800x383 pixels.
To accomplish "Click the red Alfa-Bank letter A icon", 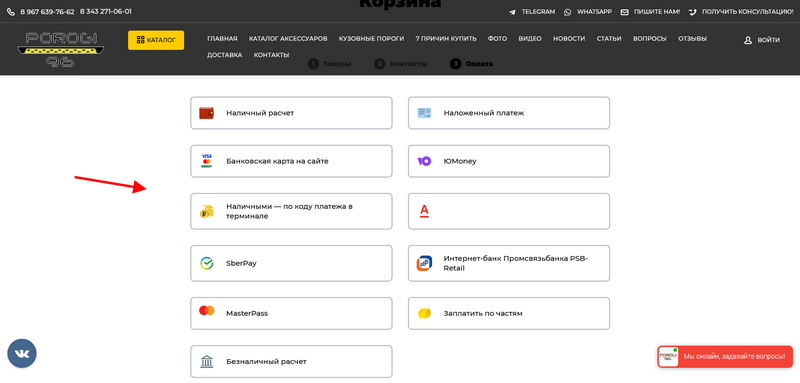I will (424, 211).
